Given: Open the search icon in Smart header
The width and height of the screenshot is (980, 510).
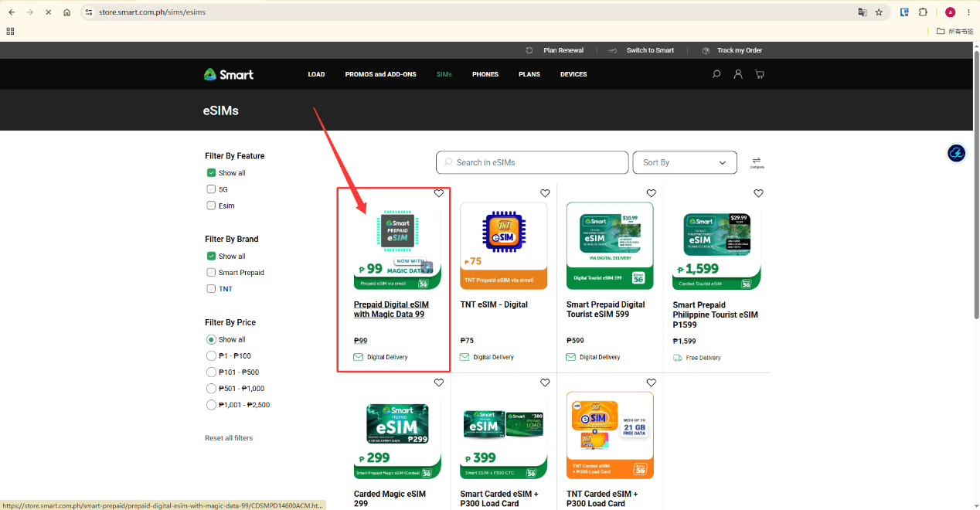Looking at the screenshot, I should [x=716, y=74].
